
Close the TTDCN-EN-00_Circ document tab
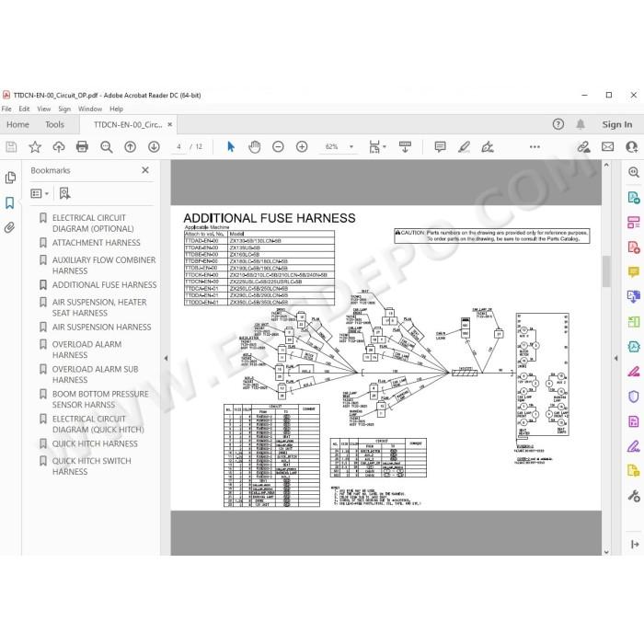point(170,124)
